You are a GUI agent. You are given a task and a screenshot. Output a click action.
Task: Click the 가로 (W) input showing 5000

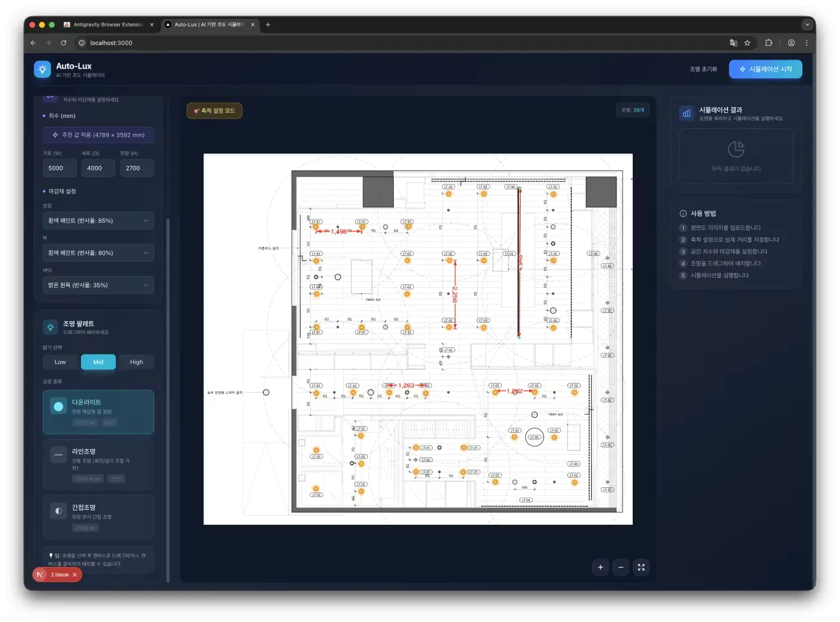pyautogui.click(x=60, y=168)
